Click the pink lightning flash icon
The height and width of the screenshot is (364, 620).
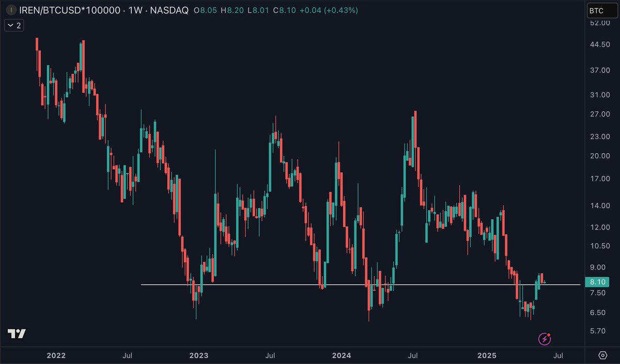[x=545, y=339]
